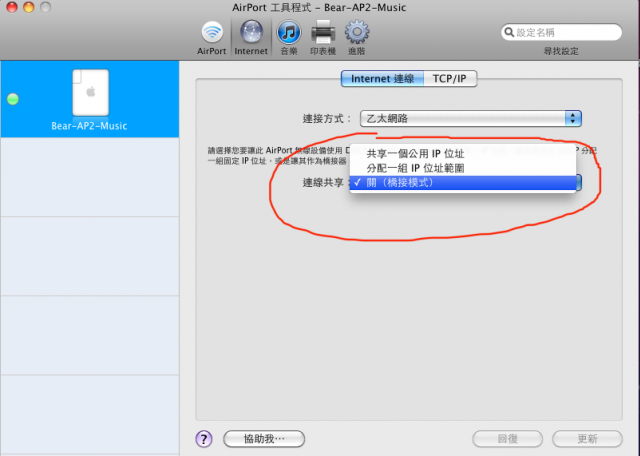Focus the 設定名稱 search field
Screen dimensions: 640x456
point(561,32)
